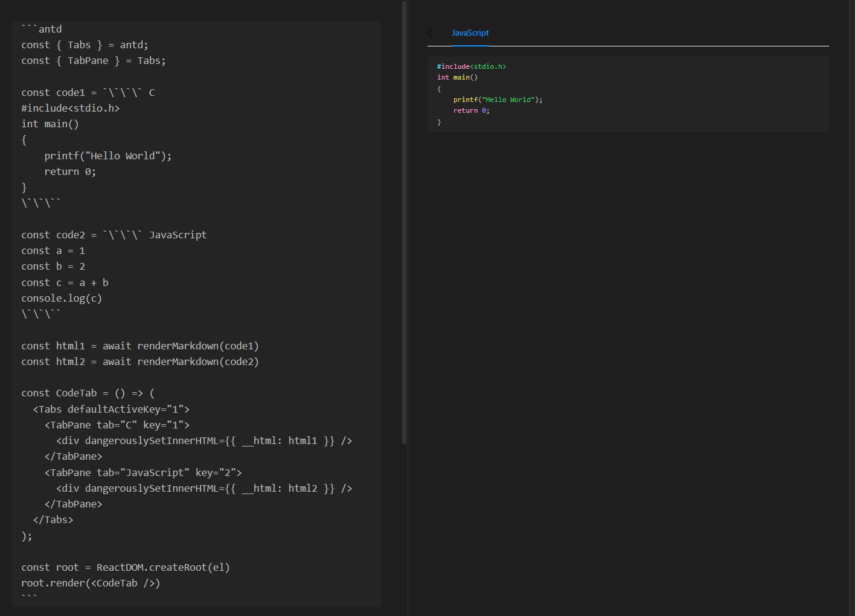Switch to the C tab
Image resolution: width=855 pixels, height=616 pixels.
[x=430, y=33]
